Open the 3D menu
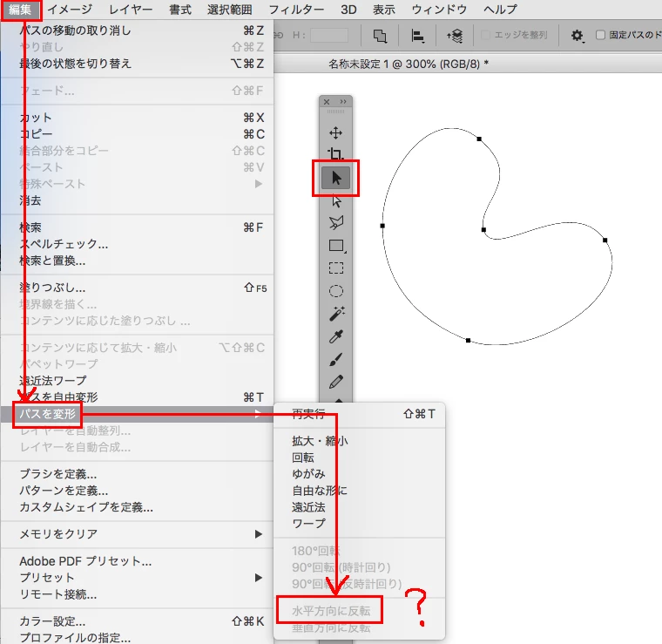The height and width of the screenshot is (644, 662). (348, 10)
